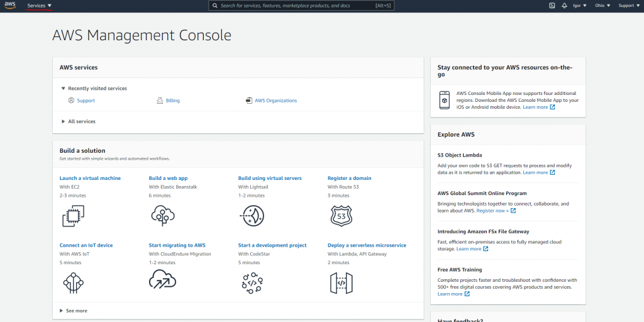Click the CloudEndure Migration cloud icon
This screenshot has height=322, width=644.
click(x=162, y=279)
